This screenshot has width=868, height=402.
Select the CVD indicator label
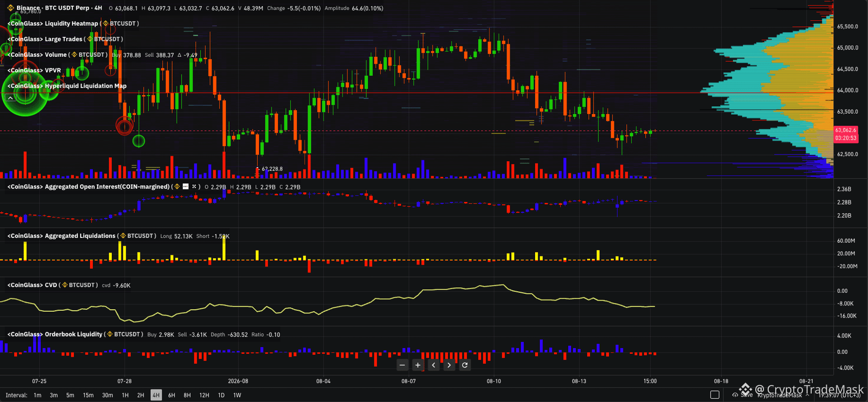(32, 285)
